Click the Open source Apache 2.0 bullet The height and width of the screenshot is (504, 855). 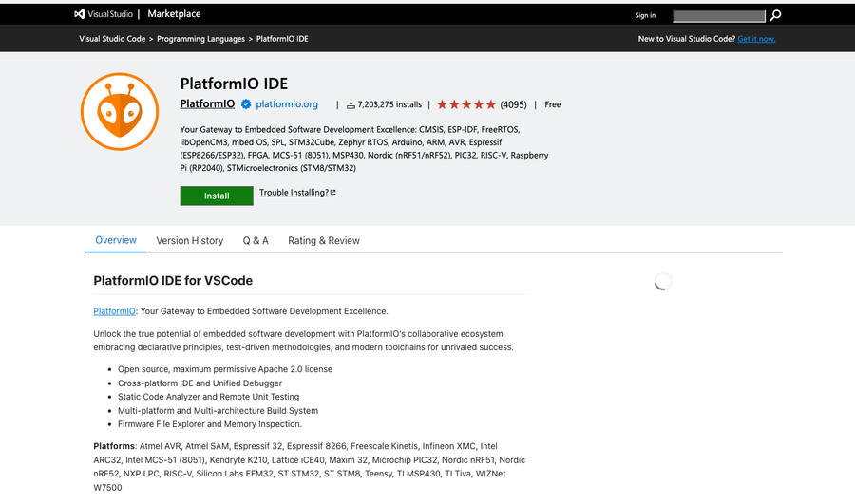(x=224, y=369)
